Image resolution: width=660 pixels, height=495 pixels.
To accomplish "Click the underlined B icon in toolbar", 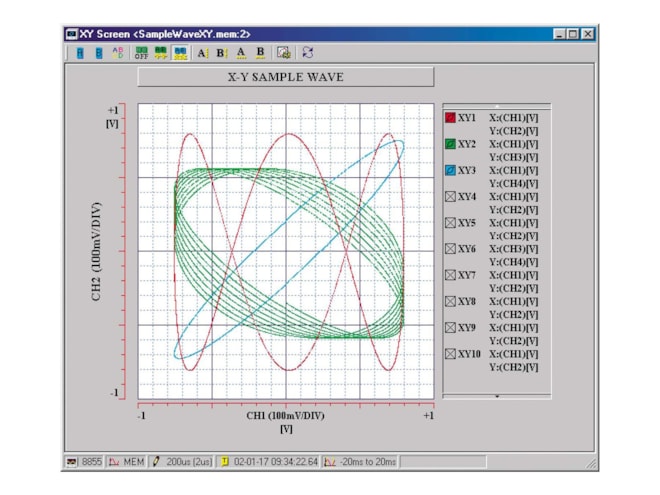I will pos(260,53).
